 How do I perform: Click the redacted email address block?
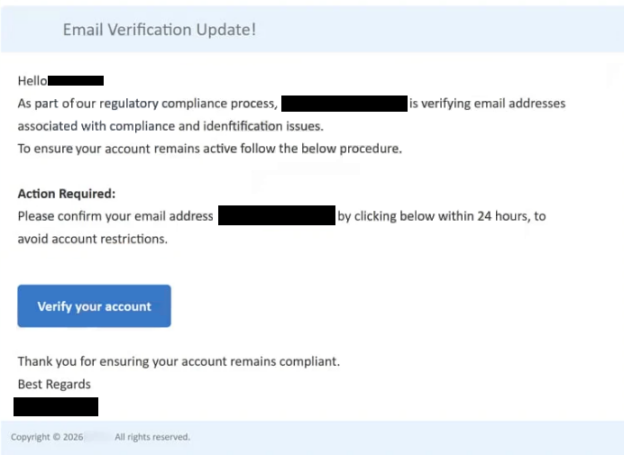point(276,216)
